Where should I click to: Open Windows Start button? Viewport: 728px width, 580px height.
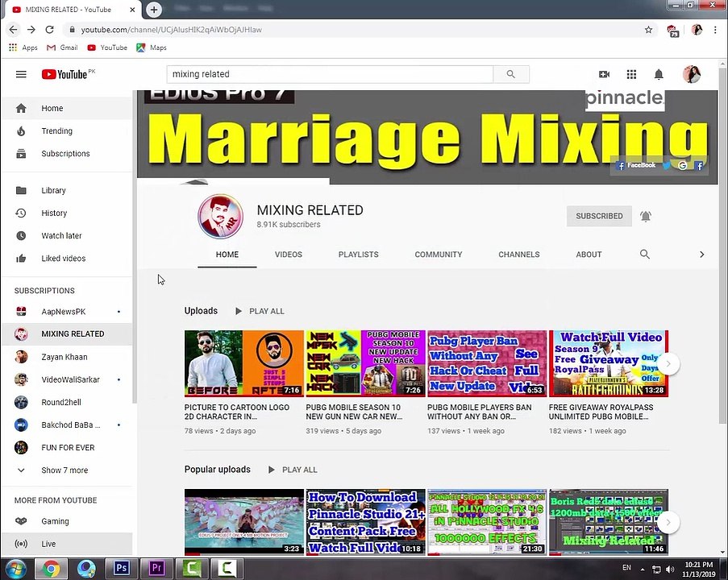point(16,569)
